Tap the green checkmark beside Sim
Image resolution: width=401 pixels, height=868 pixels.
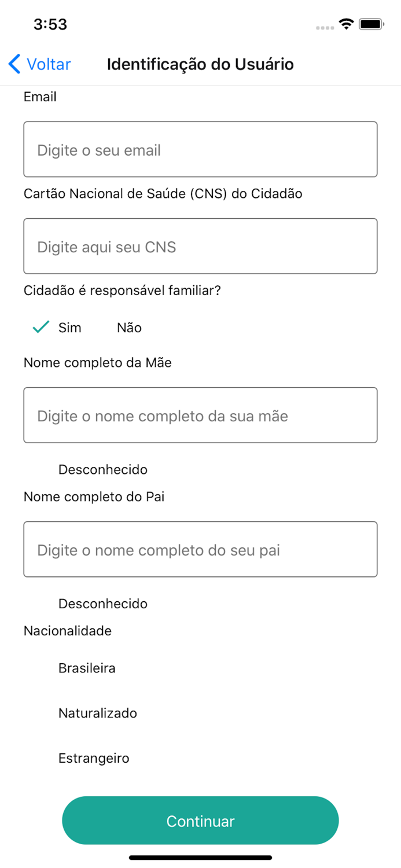[x=40, y=327]
